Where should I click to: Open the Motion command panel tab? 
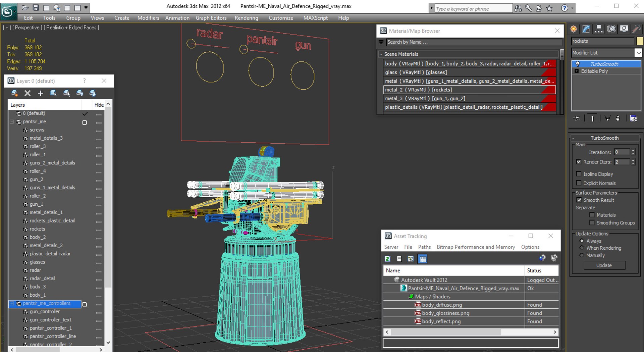(611, 29)
